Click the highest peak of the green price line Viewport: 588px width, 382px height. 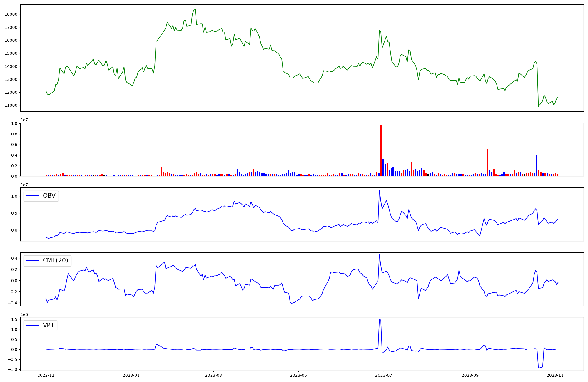click(x=195, y=9)
